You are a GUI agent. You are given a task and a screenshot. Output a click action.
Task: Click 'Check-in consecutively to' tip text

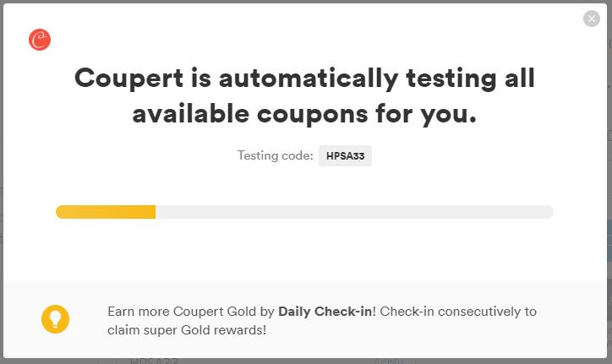pos(458,312)
